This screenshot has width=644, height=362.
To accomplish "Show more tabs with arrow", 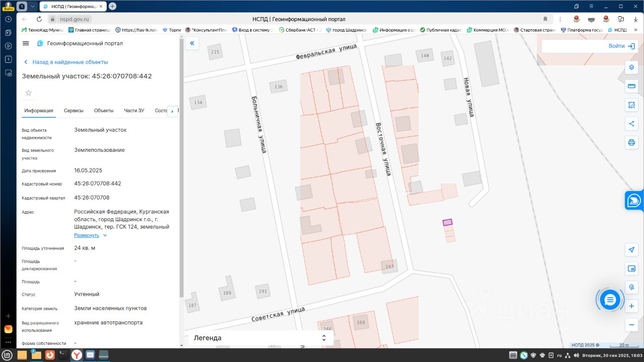I will point(173,111).
